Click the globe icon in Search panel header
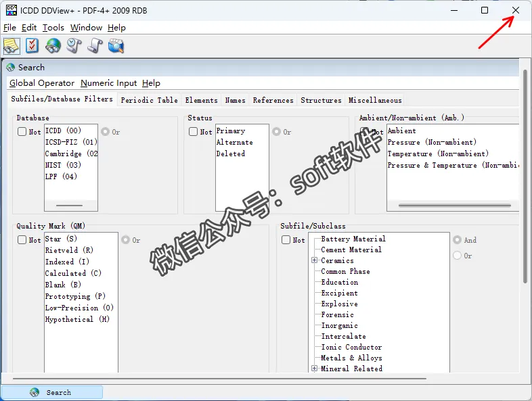Screen dimensions: 532x401 [x=11, y=68]
